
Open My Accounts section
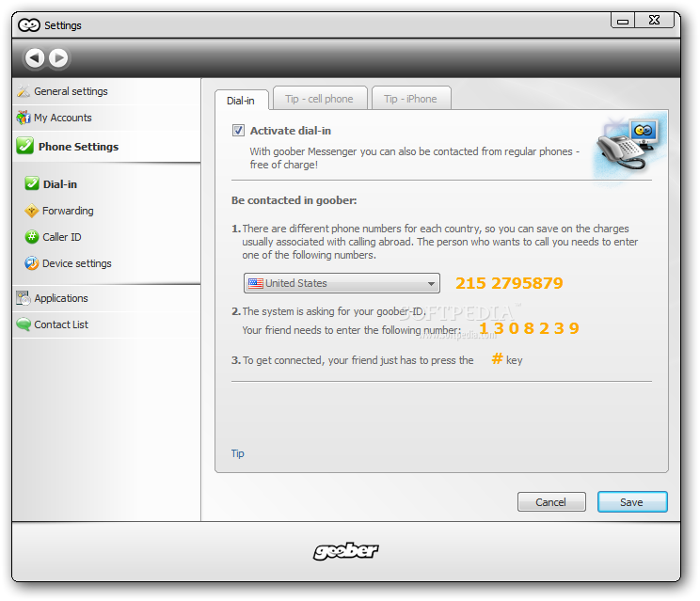(x=106, y=118)
